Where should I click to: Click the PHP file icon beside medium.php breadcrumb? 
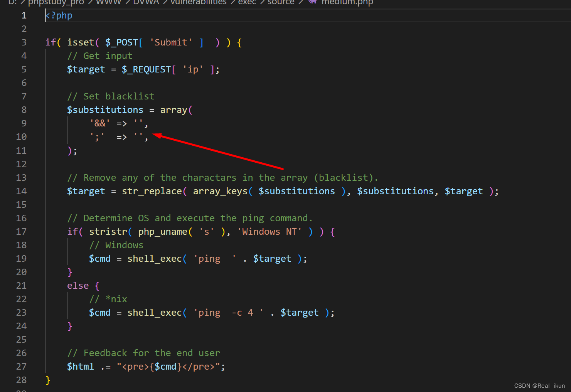[x=313, y=2]
